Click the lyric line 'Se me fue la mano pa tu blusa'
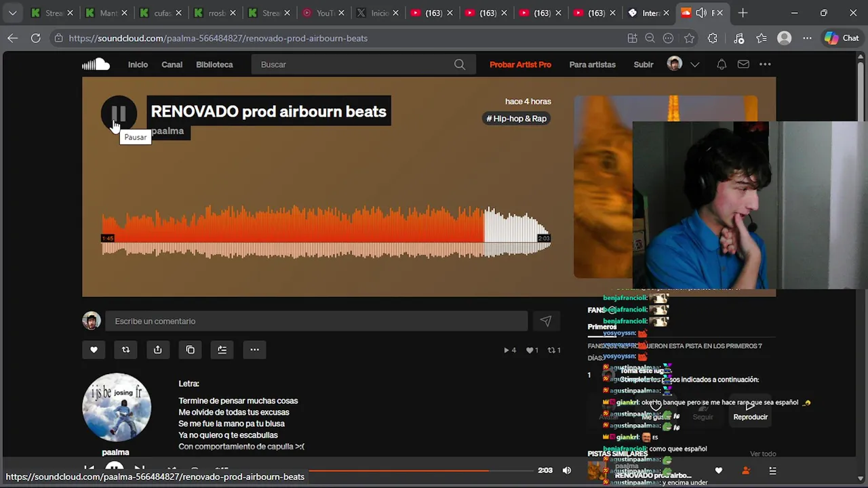 [x=231, y=424]
